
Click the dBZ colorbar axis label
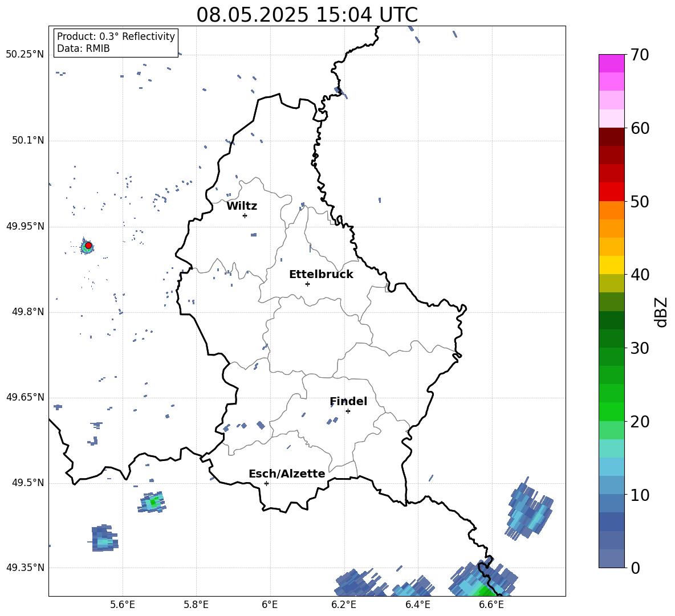(662, 312)
